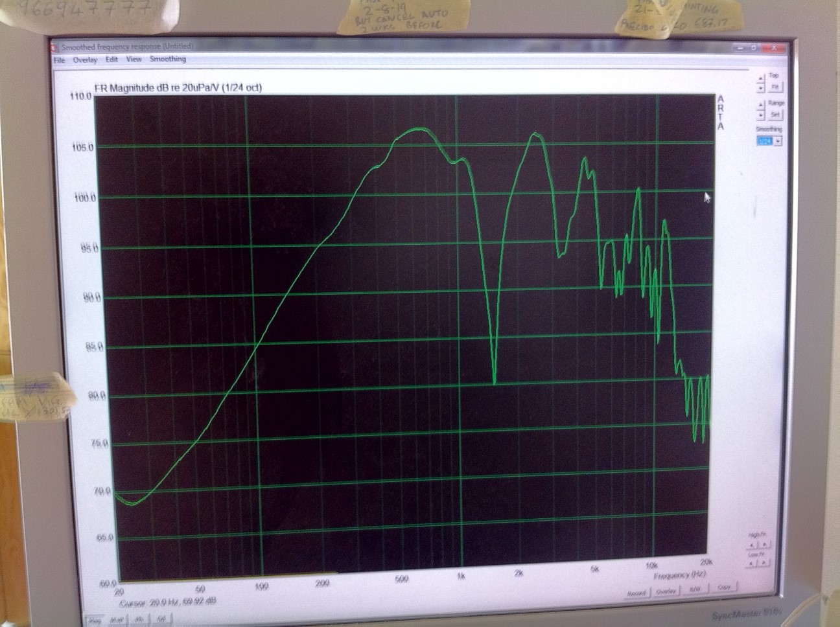Click Low Fr left arrow

(x=751, y=564)
